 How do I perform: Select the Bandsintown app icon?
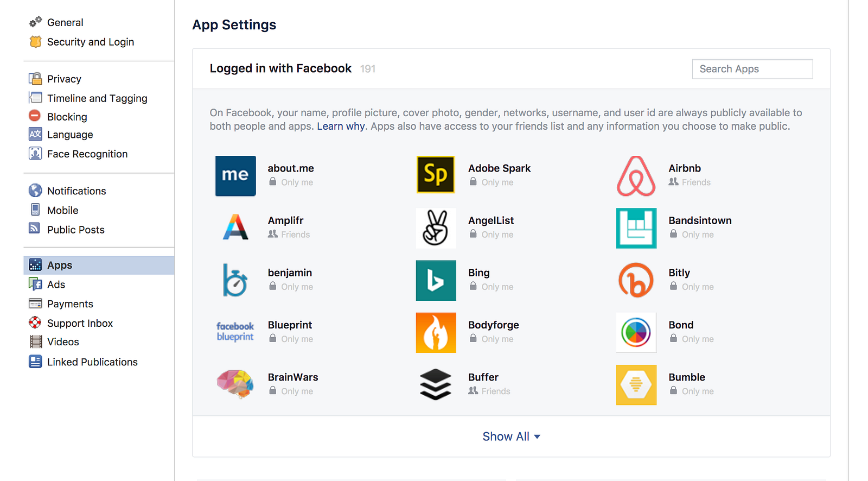click(636, 228)
